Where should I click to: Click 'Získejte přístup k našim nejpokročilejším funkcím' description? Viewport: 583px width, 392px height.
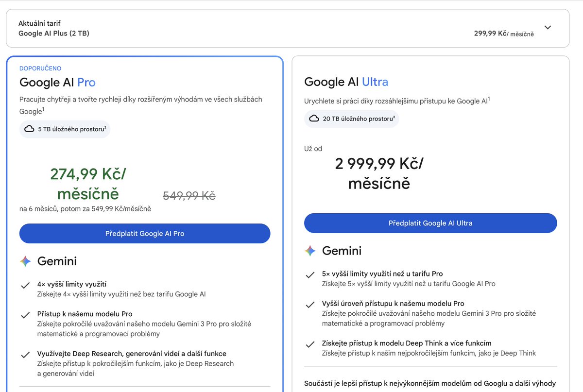(429, 353)
